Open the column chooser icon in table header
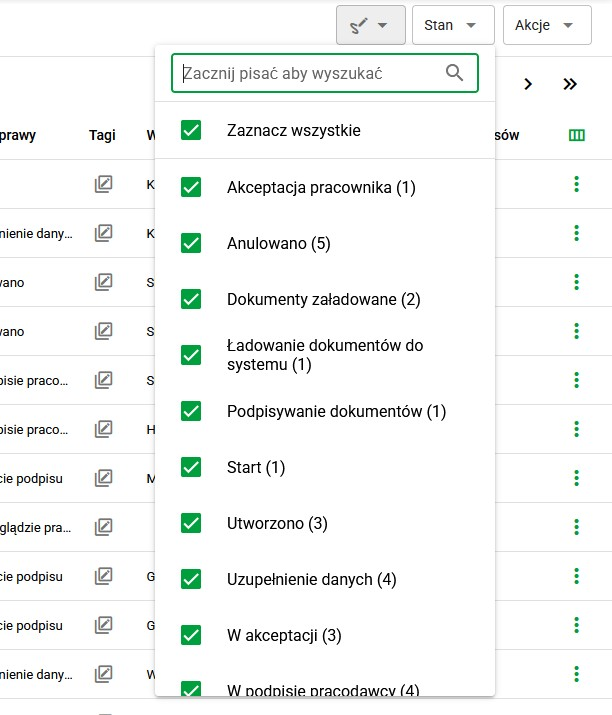Viewport: 612px width, 715px height. click(x=576, y=135)
